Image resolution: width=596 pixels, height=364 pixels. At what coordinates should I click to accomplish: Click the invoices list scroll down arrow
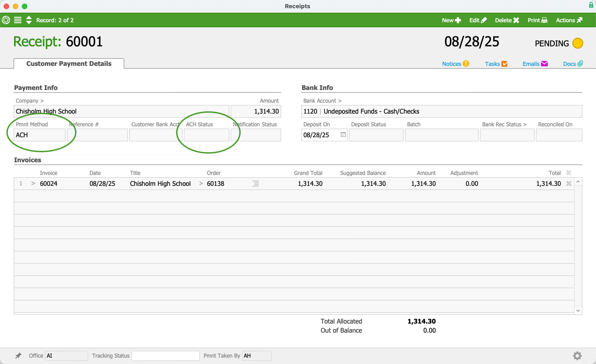point(578,310)
